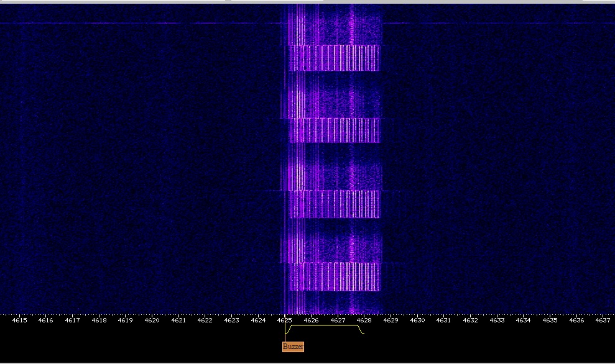The height and width of the screenshot is (364, 615).
Task: Select the 4626 frequency tick label
Action: (311, 321)
